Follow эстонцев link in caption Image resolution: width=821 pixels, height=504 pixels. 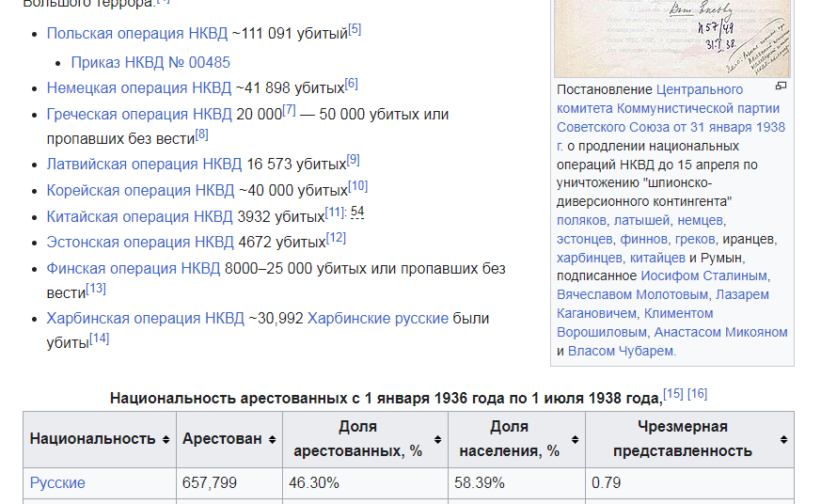(584, 239)
